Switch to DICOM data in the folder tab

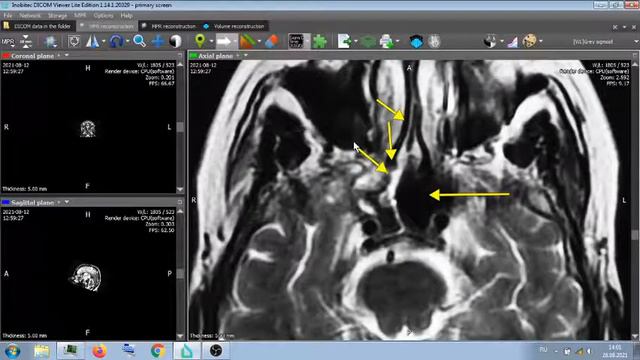[x=38, y=26]
